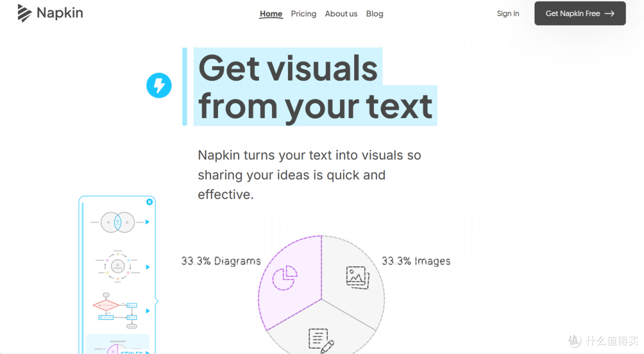
Task: Click the arrow on Get Napkin Free
Action: (609, 14)
